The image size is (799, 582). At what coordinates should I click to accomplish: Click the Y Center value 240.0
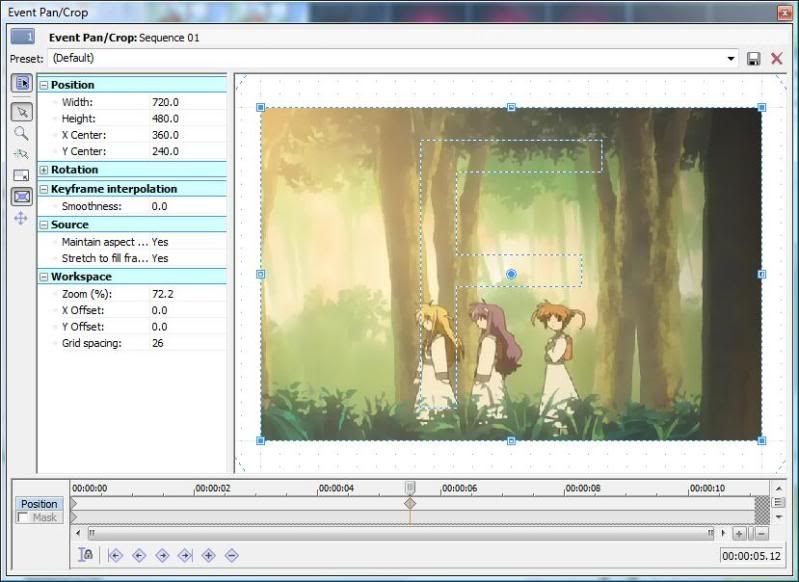point(165,151)
